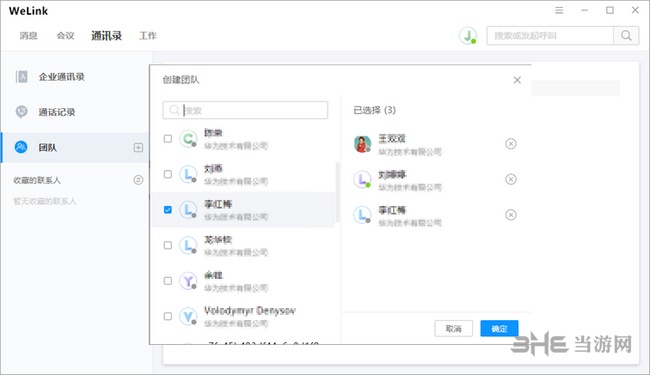Click the 企业通讯录 book icon

coord(22,77)
